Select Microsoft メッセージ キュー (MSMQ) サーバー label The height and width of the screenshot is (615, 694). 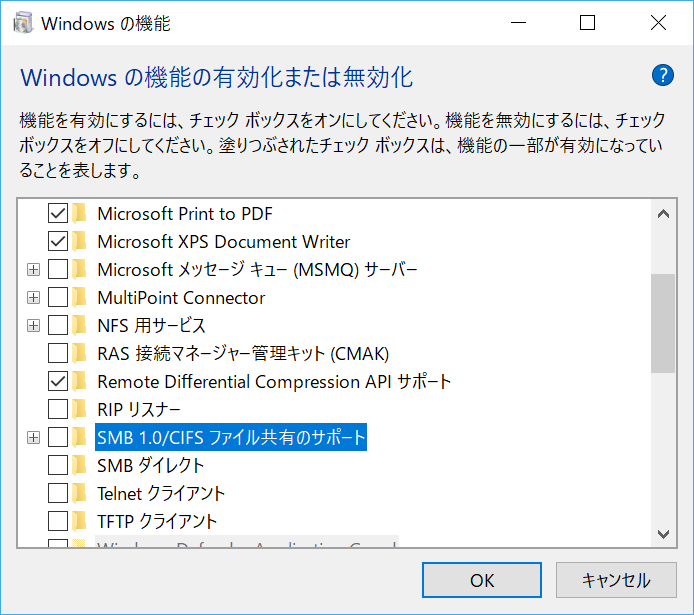[257, 270]
